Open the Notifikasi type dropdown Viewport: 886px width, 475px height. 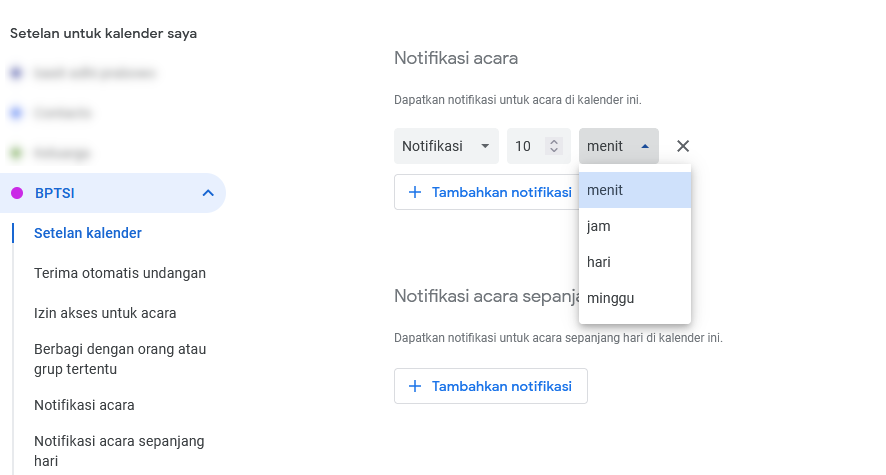pyautogui.click(x=446, y=146)
